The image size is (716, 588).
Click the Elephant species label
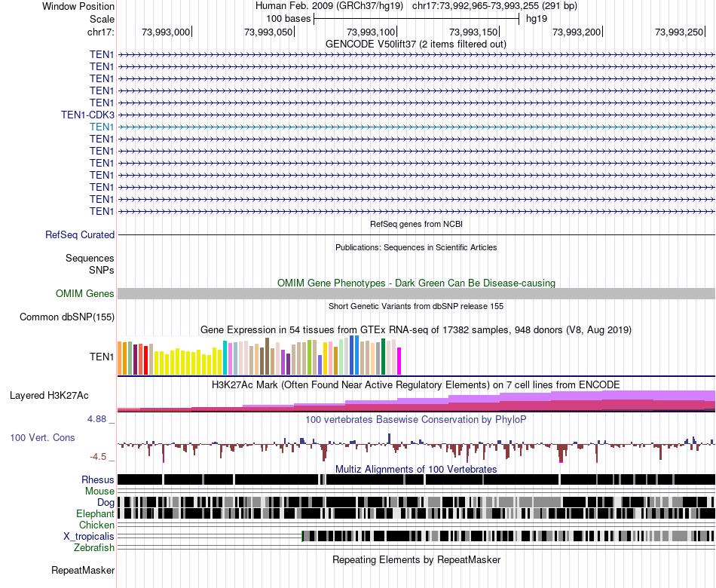(95, 514)
